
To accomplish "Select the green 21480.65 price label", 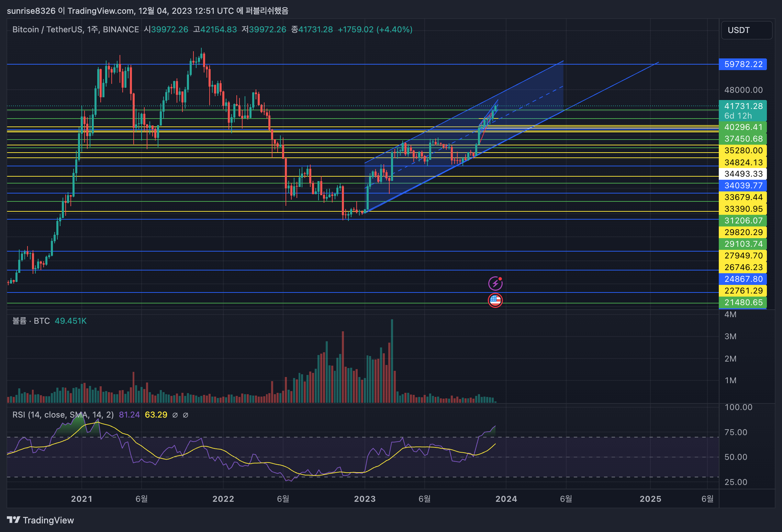I will [x=743, y=302].
